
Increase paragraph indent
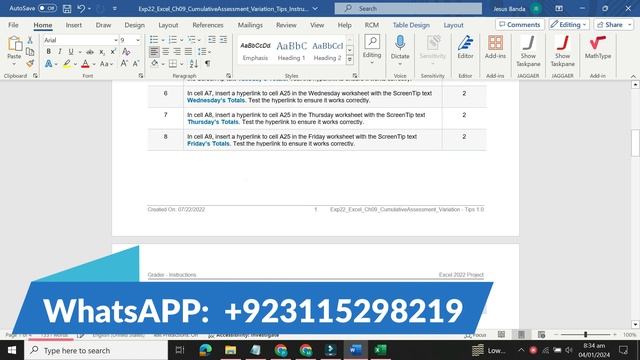[x=223, y=40]
